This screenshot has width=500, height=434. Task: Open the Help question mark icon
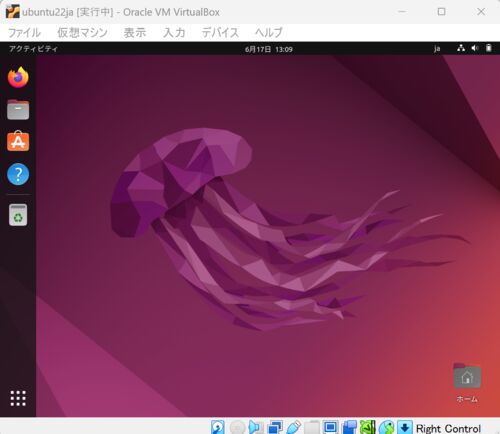tap(18, 174)
